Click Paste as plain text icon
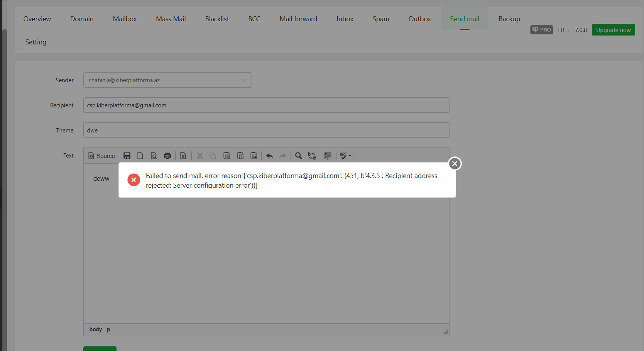 click(x=240, y=156)
